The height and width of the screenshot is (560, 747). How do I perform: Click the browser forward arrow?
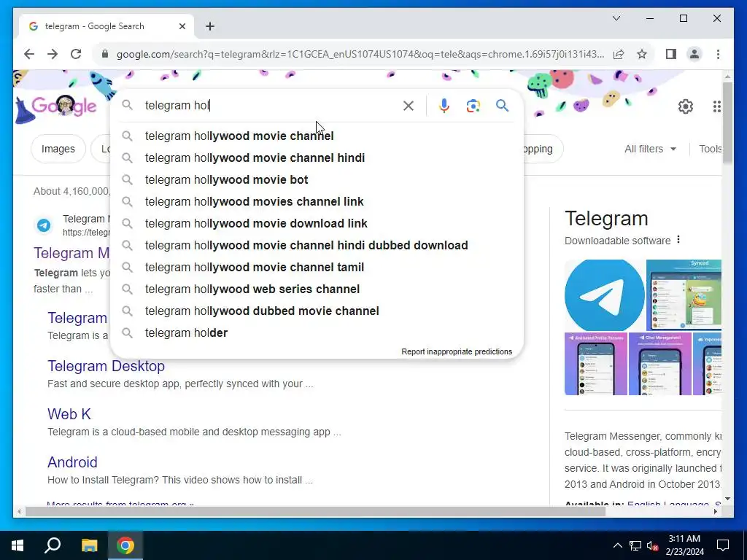coord(53,54)
